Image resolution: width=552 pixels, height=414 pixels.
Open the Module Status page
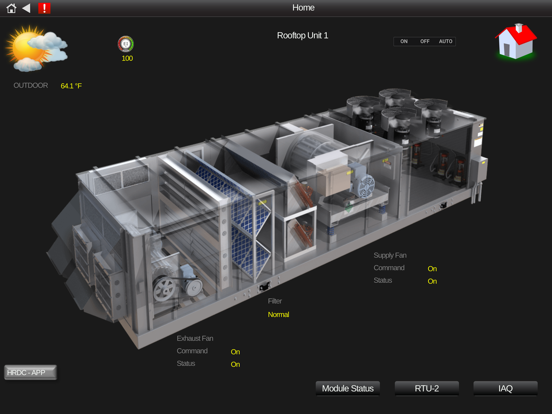(x=348, y=388)
